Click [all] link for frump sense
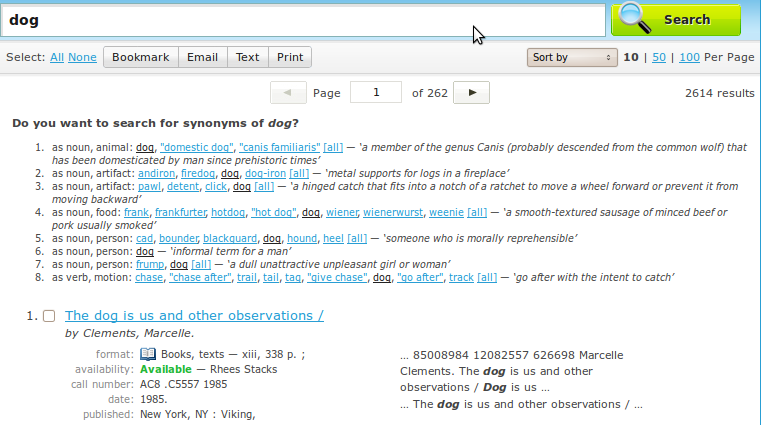 pos(201,264)
